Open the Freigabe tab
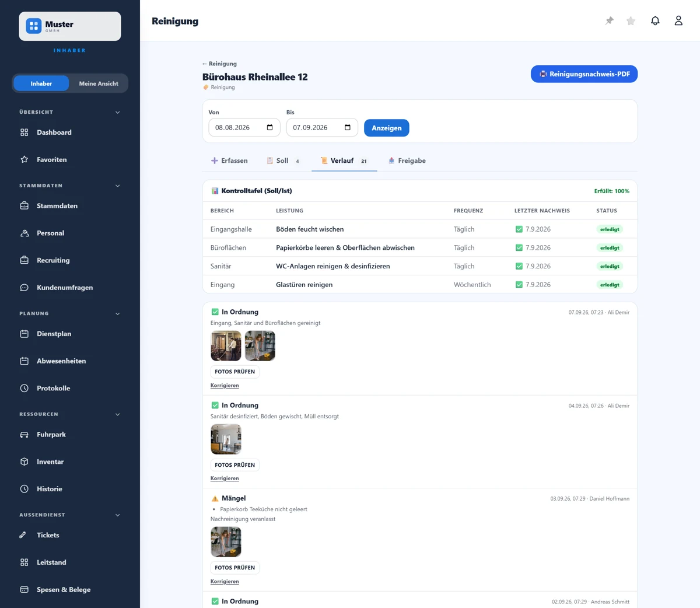 tap(407, 160)
